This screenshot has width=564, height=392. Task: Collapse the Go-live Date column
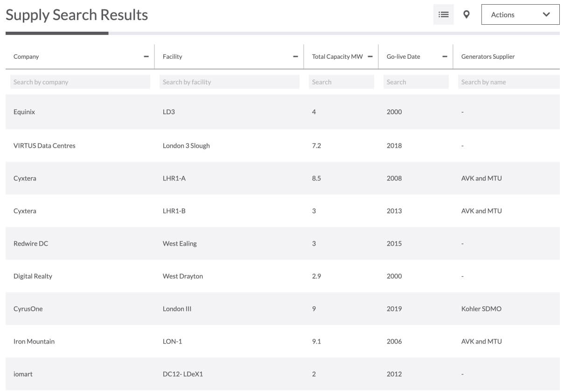click(x=445, y=56)
